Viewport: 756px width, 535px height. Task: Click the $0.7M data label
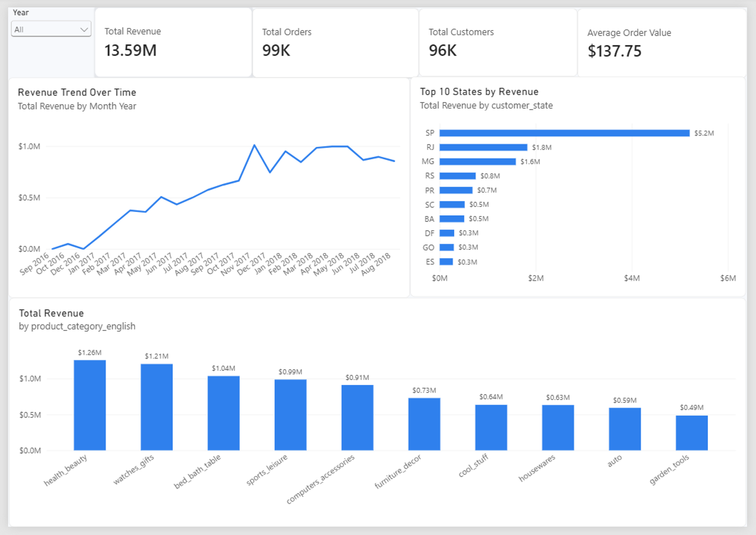tap(487, 190)
